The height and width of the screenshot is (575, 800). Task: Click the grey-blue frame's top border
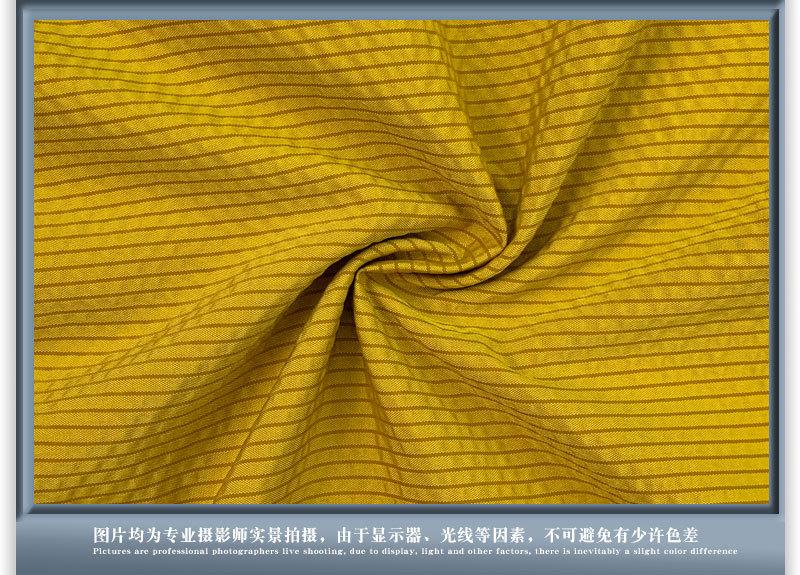pos(400,10)
